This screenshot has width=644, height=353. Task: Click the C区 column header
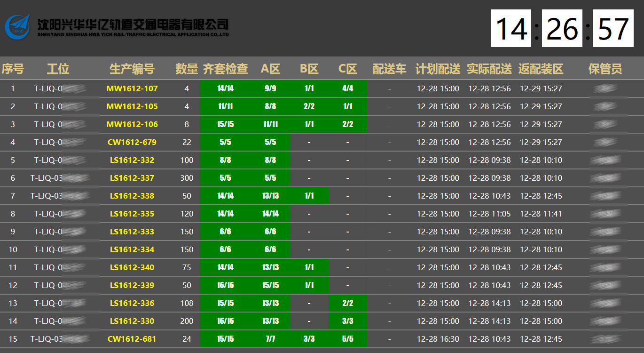coord(347,69)
